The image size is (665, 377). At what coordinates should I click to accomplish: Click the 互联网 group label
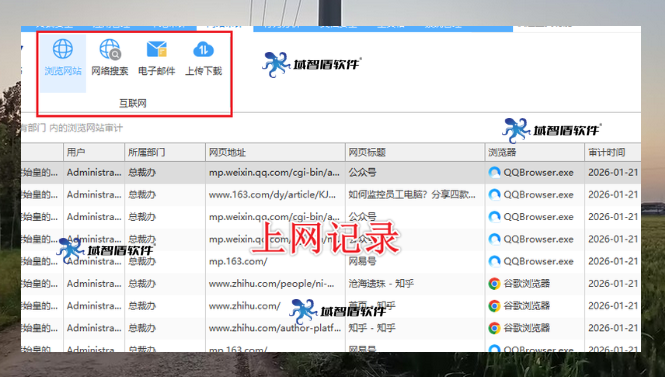tap(133, 103)
